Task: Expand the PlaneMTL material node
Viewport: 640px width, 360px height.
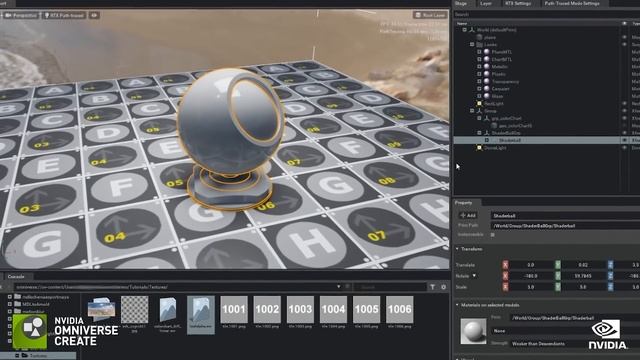Action: (479, 52)
